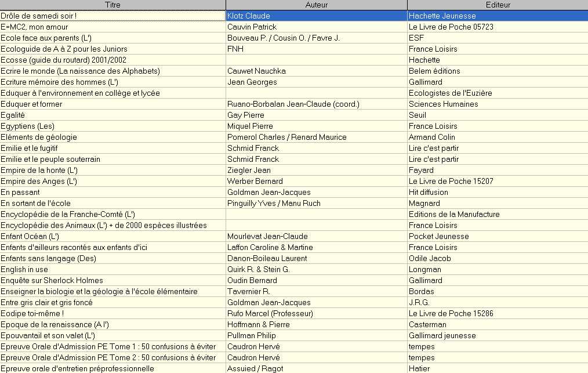Select the title 'Egalité'
588x373 pixels.
coord(13,115)
